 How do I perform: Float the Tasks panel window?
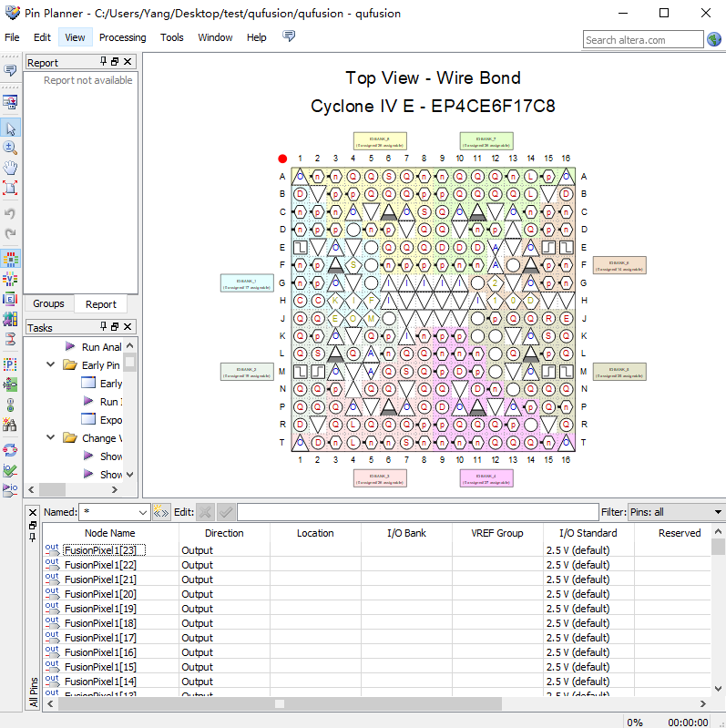[115, 327]
